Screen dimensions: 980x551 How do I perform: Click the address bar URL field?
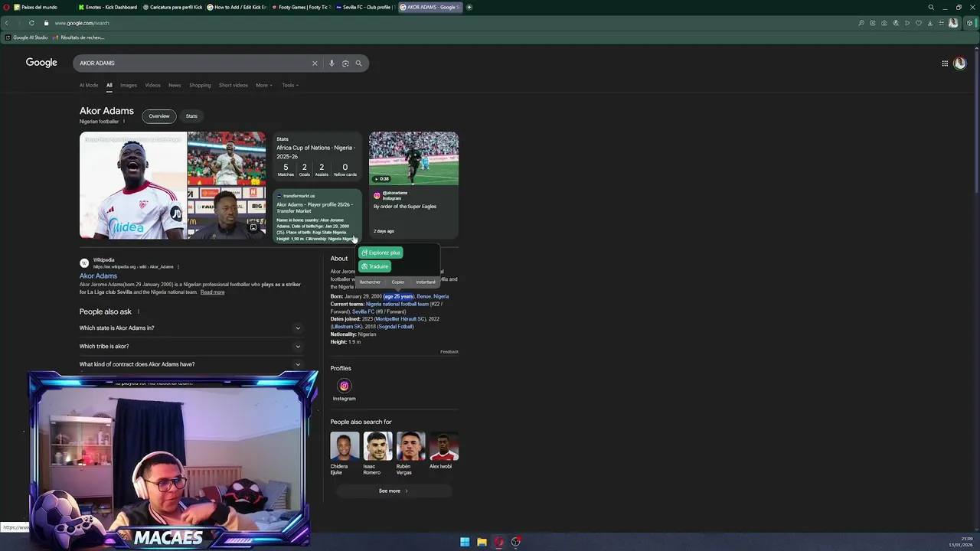[452, 23]
